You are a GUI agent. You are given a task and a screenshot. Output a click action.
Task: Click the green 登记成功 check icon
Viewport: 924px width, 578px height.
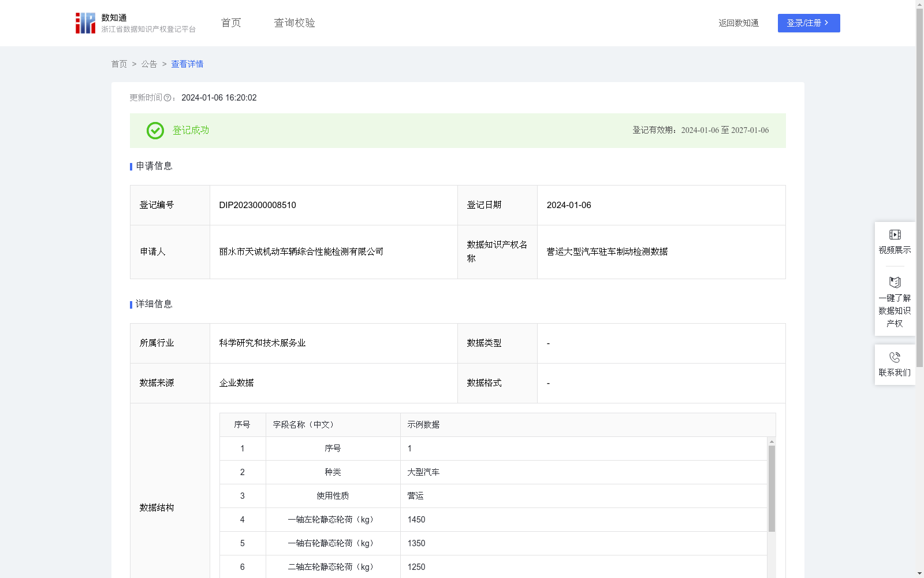pos(155,131)
